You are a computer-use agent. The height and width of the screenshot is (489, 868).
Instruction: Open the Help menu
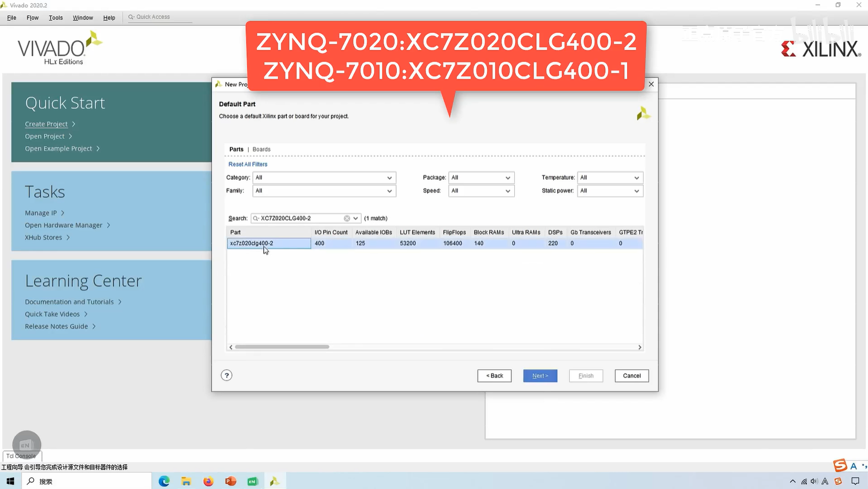tap(109, 18)
